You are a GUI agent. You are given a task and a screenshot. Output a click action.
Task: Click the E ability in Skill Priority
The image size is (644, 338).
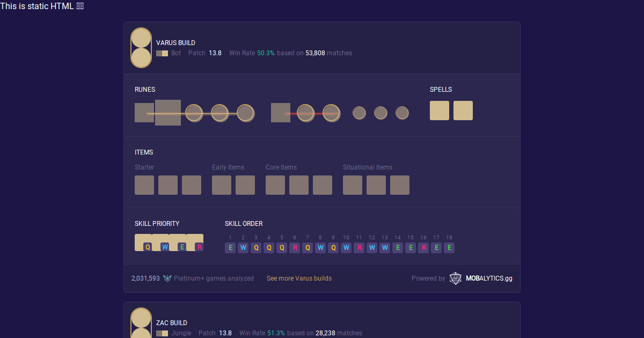click(178, 243)
